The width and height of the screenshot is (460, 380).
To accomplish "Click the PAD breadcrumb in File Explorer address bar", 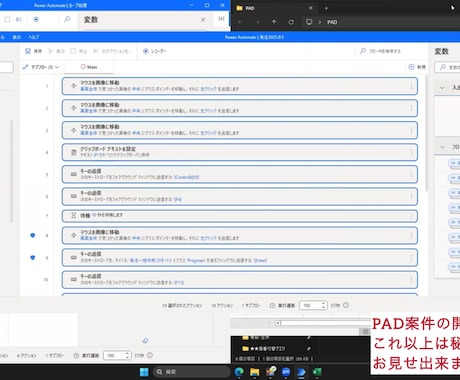I will (332, 22).
